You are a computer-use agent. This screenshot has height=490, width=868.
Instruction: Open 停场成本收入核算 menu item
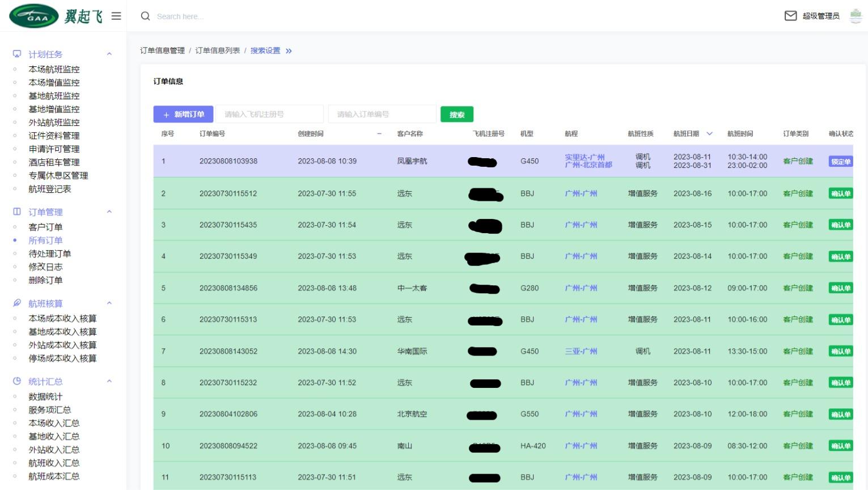click(62, 358)
